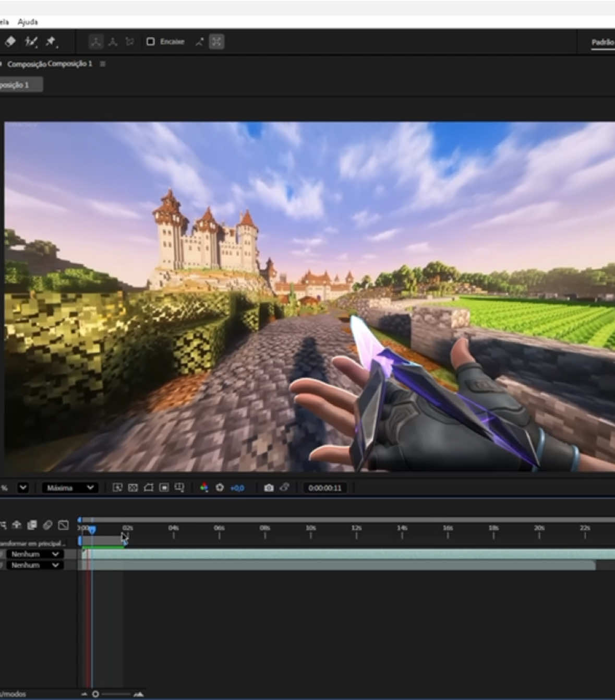Switch to Padrão workspace
The image size is (615, 700).
(x=603, y=42)
